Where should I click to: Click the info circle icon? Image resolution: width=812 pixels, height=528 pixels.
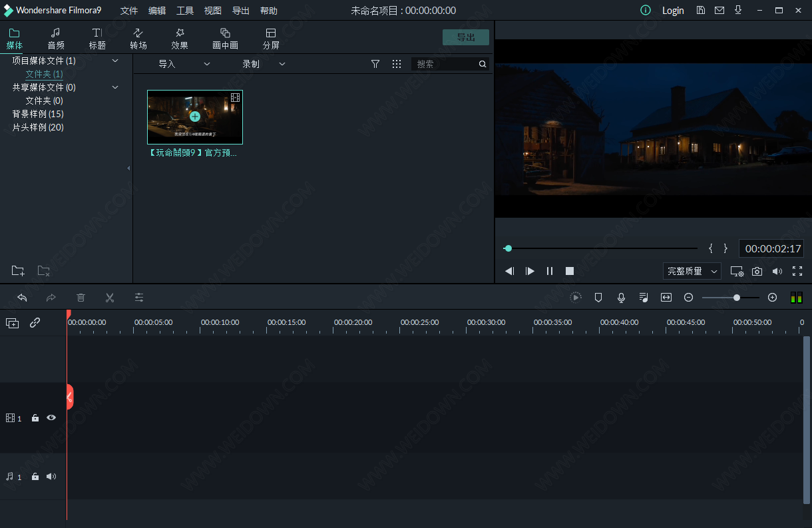tap(646, 10)
